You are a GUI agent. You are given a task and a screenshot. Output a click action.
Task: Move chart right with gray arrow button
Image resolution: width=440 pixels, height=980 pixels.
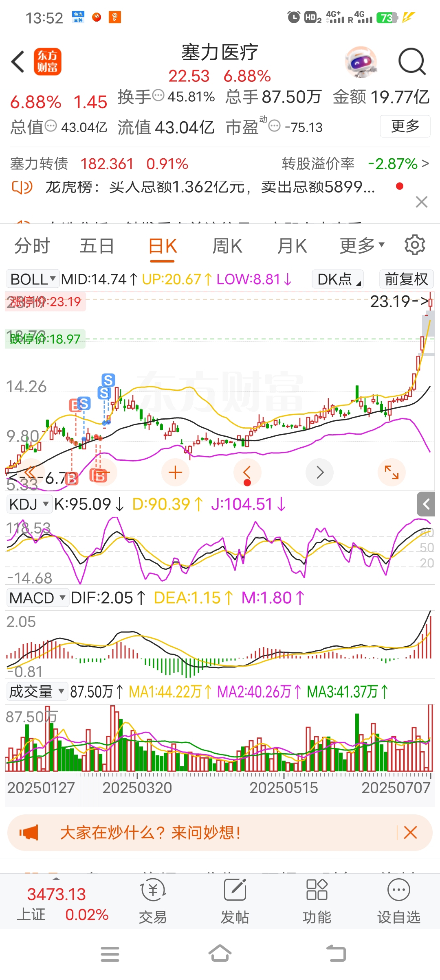tap(320, 472)
